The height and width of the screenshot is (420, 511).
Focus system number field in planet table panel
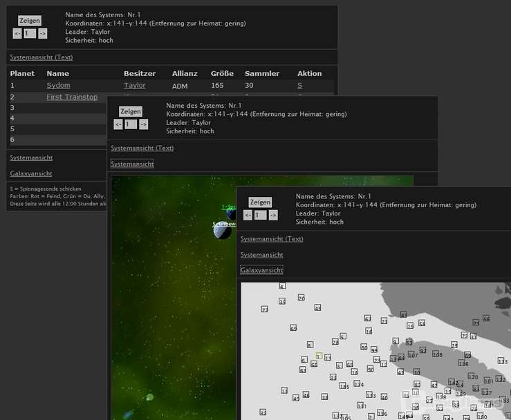click(30, 33)
